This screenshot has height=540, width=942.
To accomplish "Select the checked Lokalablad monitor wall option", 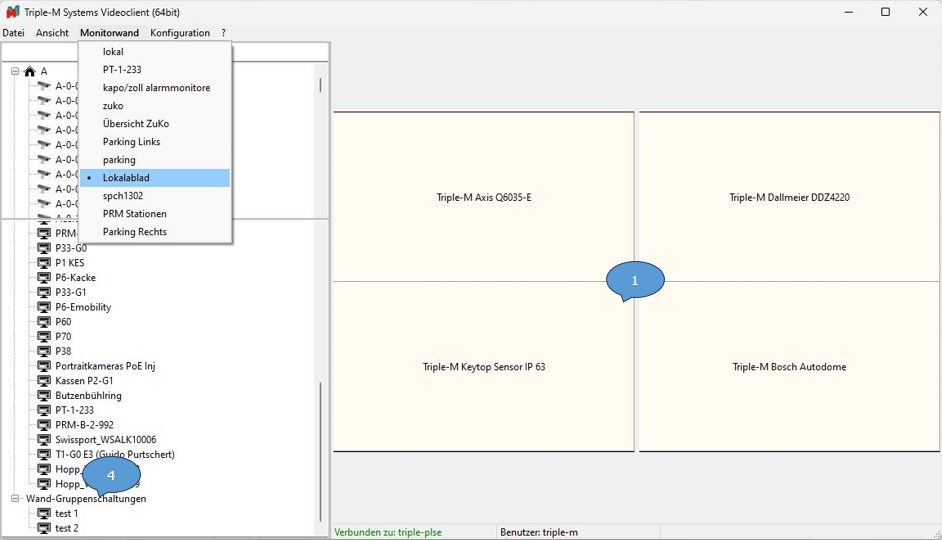I will pyautogui.click(x=126, y=178).
